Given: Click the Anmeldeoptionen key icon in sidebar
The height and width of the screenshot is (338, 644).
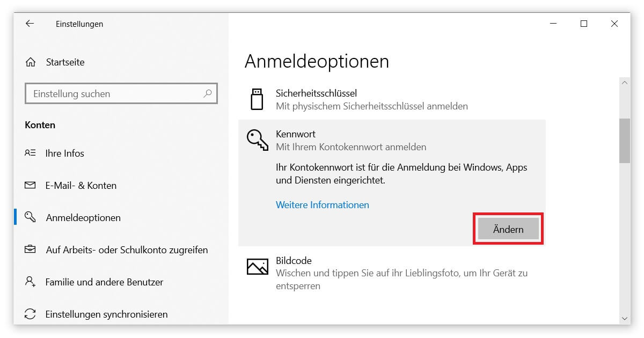Looking at the screenshot, I should pyautogui.click(x=30, y=217).
